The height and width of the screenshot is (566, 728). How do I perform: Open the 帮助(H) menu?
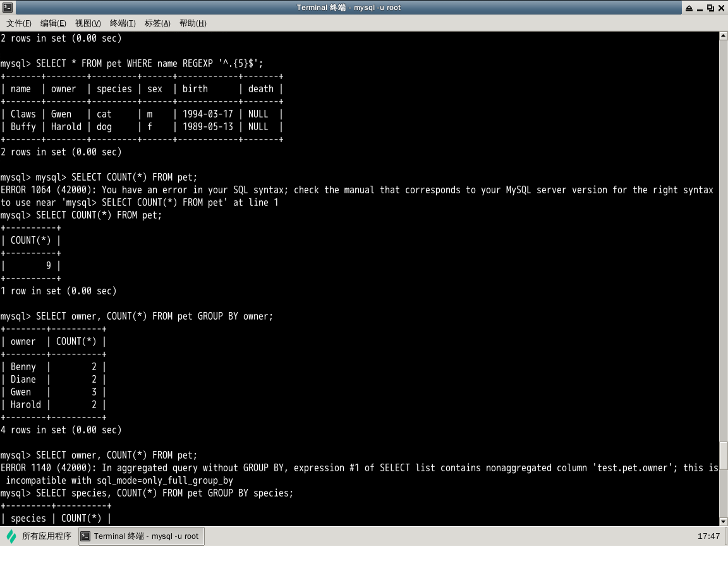coord(193,23)
